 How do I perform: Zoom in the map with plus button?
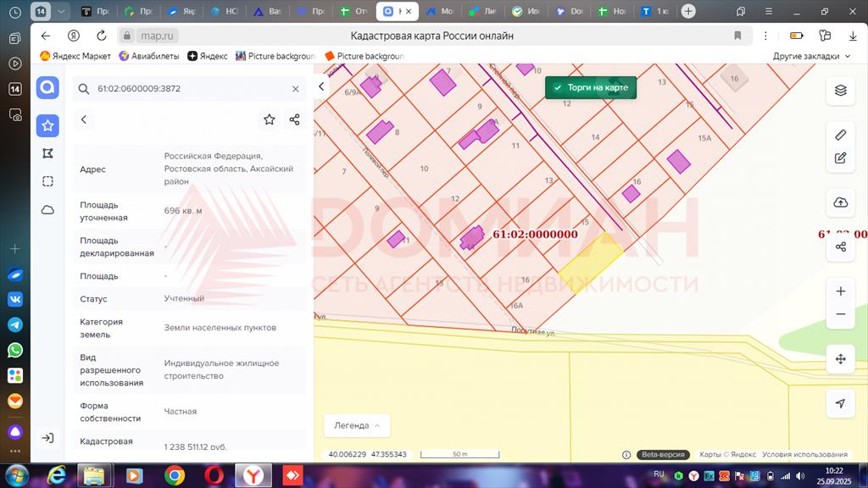click(x=840, y=291)
